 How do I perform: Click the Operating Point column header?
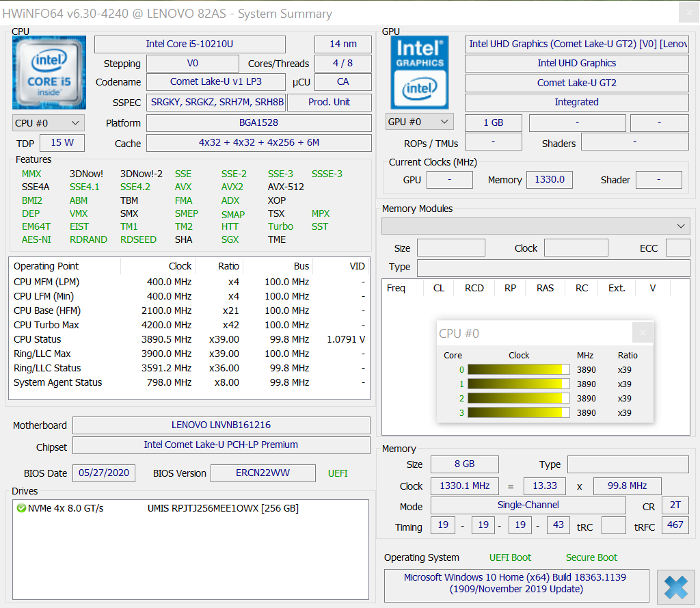point(65,266)
